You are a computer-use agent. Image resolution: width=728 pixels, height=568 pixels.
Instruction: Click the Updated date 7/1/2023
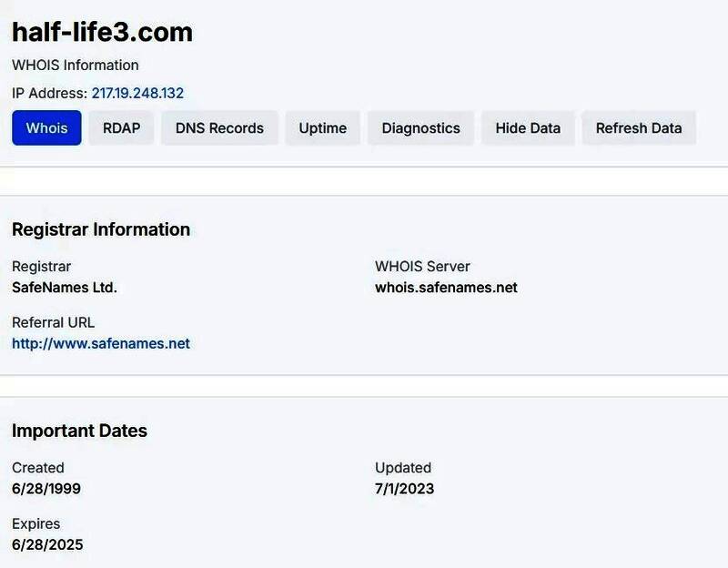[x=404, y=489]
